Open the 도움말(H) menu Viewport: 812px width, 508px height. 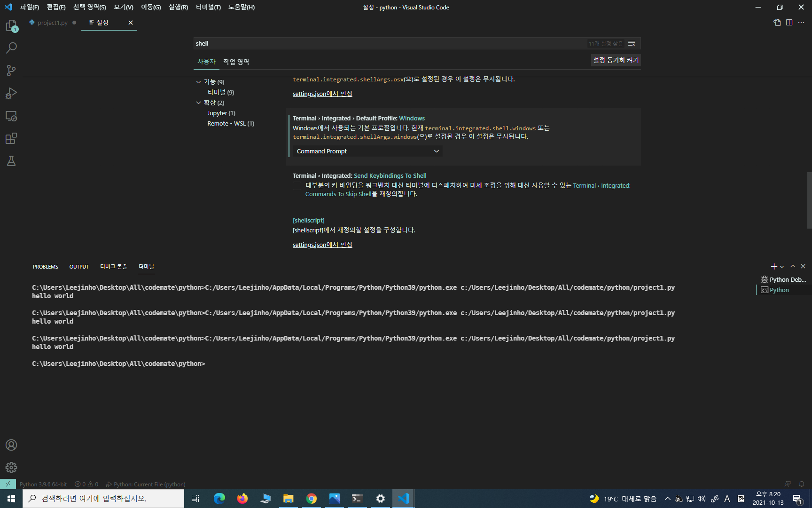point(242,7)
